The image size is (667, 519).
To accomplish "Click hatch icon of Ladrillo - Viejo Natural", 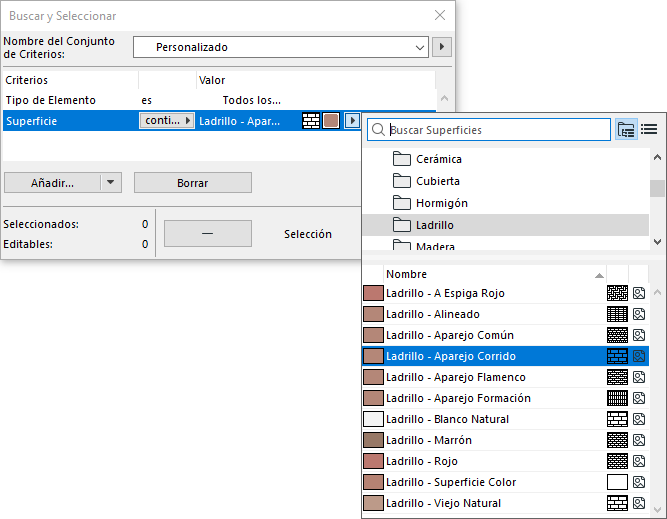I will tap(617, 503).
